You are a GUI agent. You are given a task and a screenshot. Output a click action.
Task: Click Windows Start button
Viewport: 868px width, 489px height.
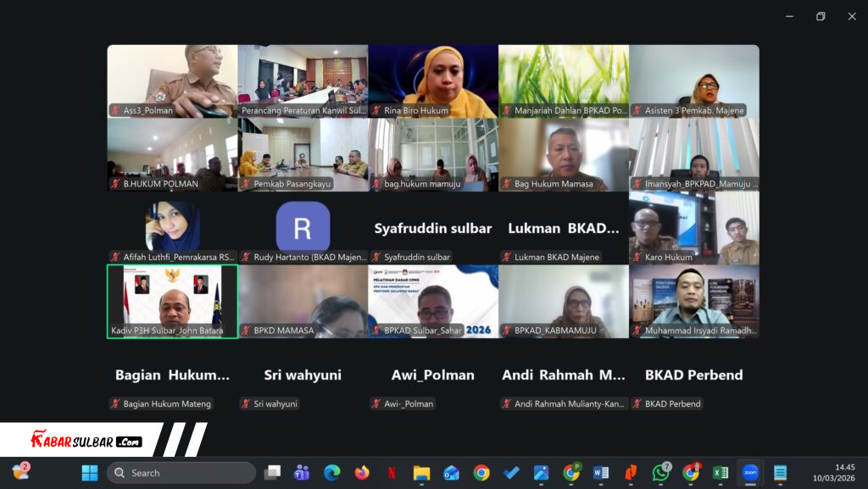[x=90, y=473]
